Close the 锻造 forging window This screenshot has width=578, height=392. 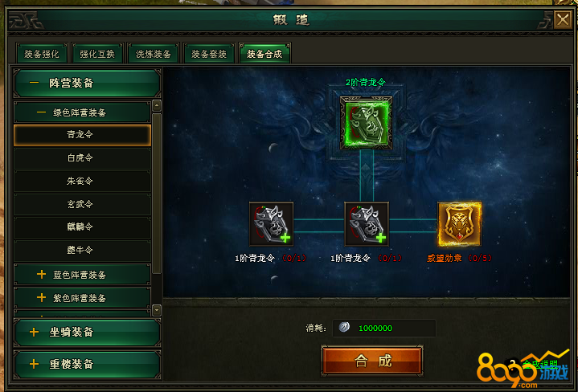coord(563,19)
